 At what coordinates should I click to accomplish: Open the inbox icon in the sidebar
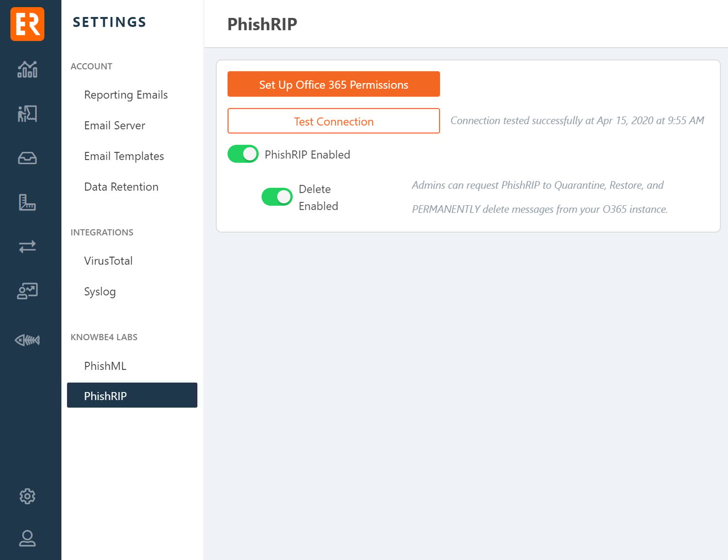(27, 158)
